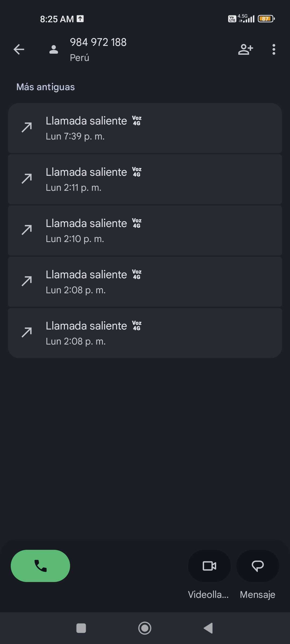Tap phone number 984 972 188
Viewport: 290px width, 644px height.
click(98, 42)
